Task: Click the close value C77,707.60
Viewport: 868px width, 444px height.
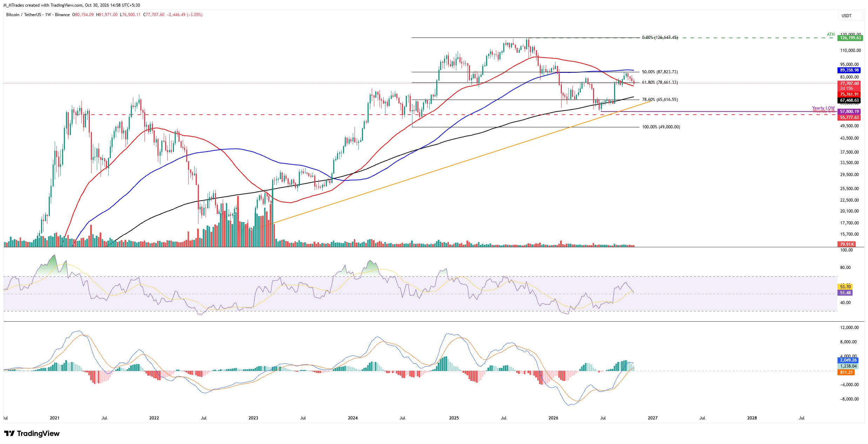Action: (154, 15)
